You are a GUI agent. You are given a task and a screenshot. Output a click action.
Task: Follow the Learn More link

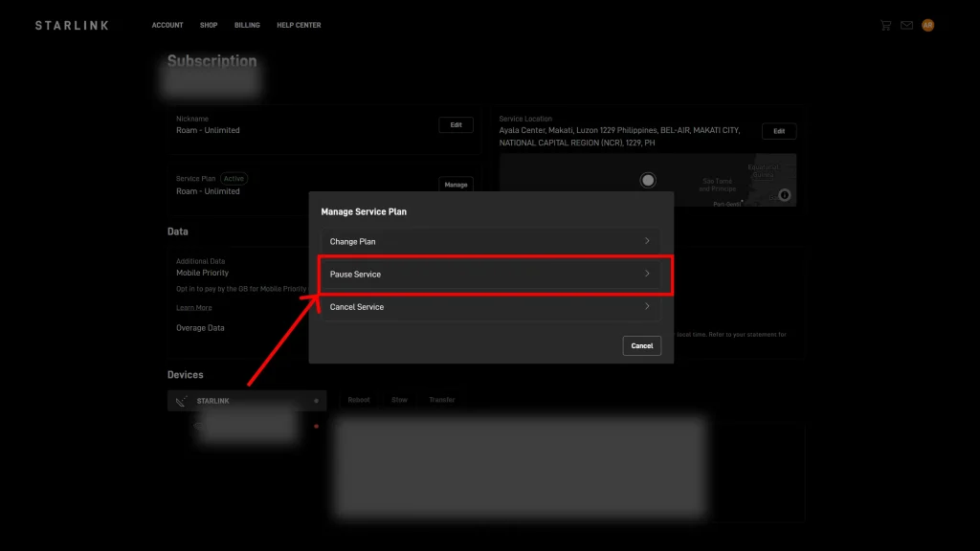coord(194,308)
